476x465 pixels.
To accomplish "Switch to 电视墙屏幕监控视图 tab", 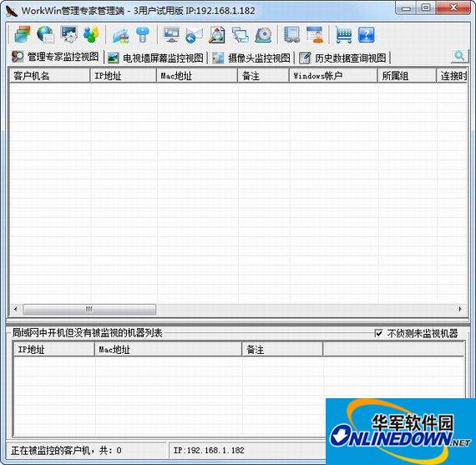I will click(x=155, y=58).
